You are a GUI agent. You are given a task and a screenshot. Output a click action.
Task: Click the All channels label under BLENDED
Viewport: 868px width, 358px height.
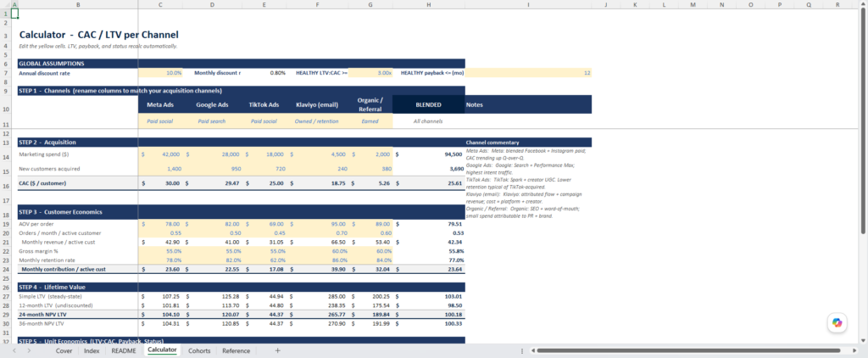point(428,120)
